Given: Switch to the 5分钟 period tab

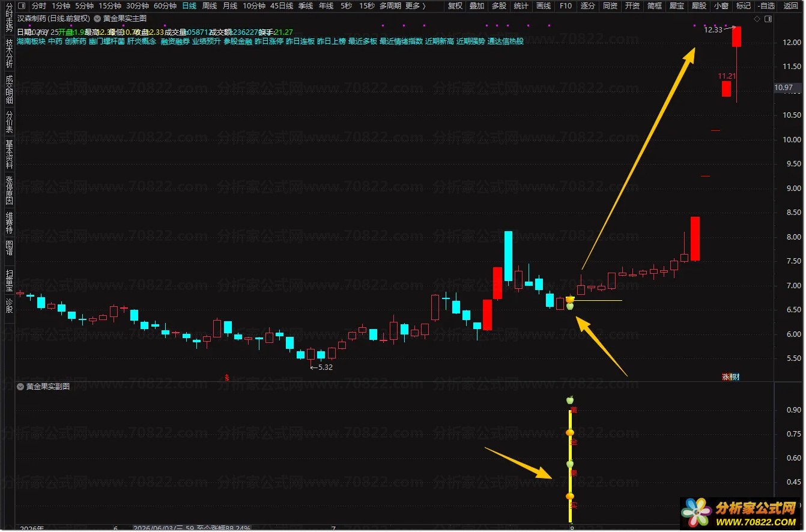Looking at the screenshot, I should point(84,6).
